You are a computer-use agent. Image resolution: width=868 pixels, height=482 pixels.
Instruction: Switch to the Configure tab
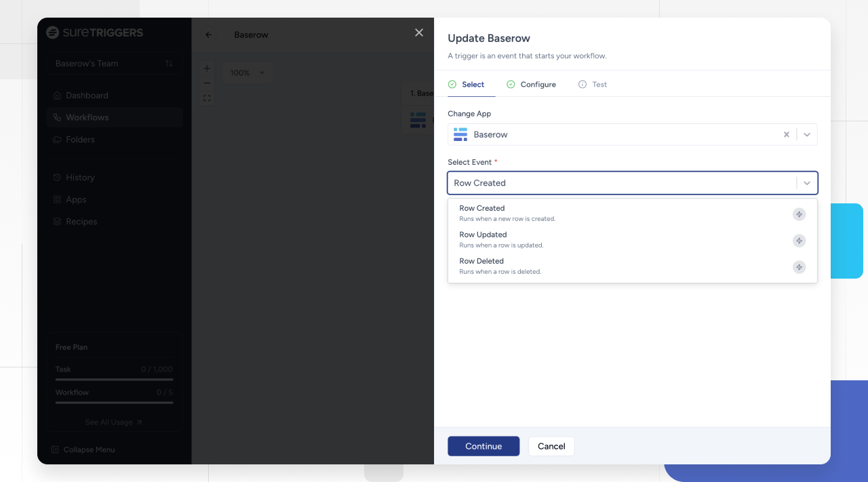[x=532, y=85]
